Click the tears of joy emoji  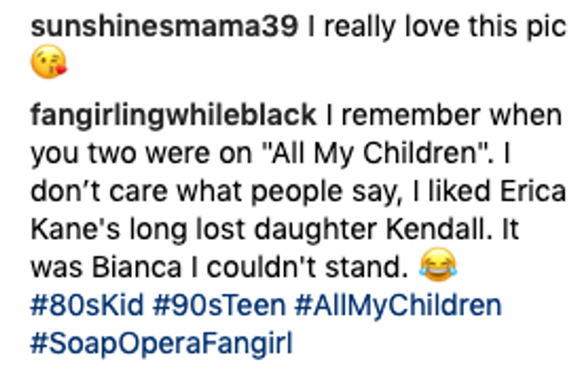pyautogui.click(x=438, y=266)
